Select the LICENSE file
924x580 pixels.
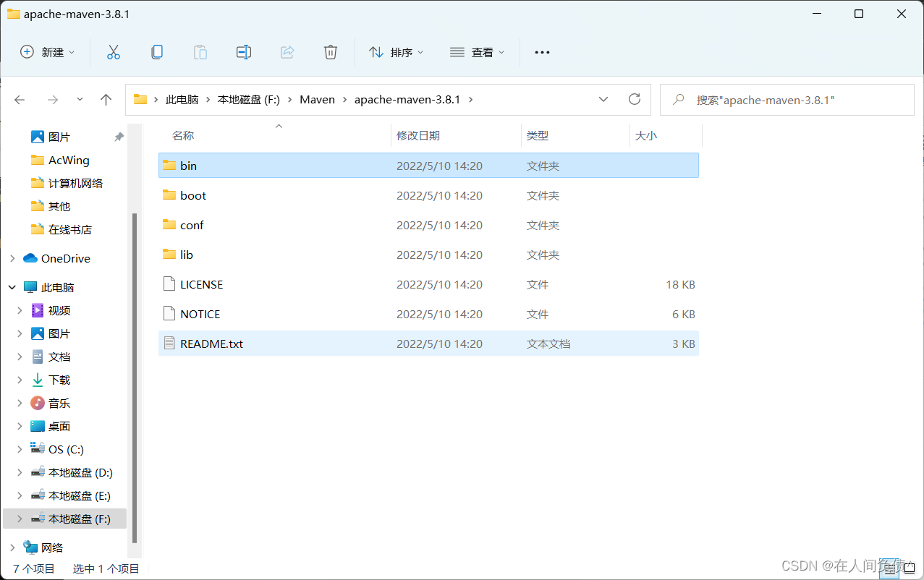point(428,284)
